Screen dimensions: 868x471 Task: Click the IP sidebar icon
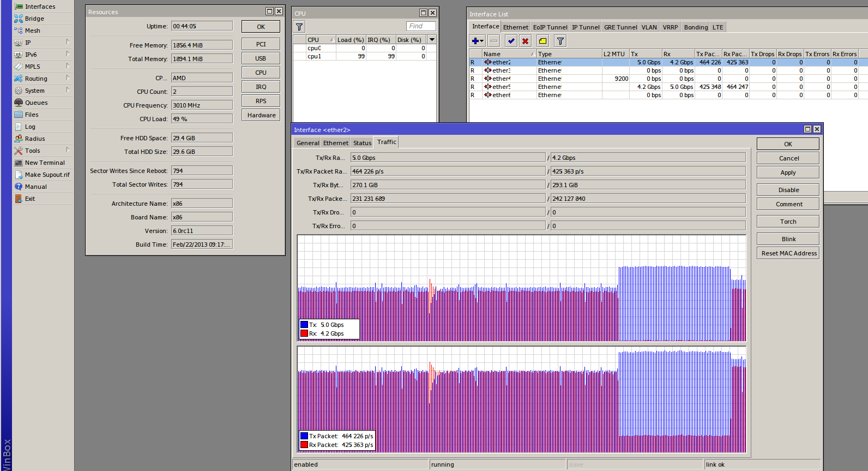click(19, 43)
